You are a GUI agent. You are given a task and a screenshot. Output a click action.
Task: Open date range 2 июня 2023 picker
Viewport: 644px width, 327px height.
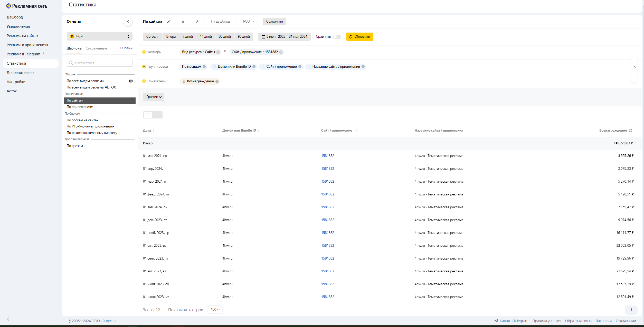pos(284,37)
